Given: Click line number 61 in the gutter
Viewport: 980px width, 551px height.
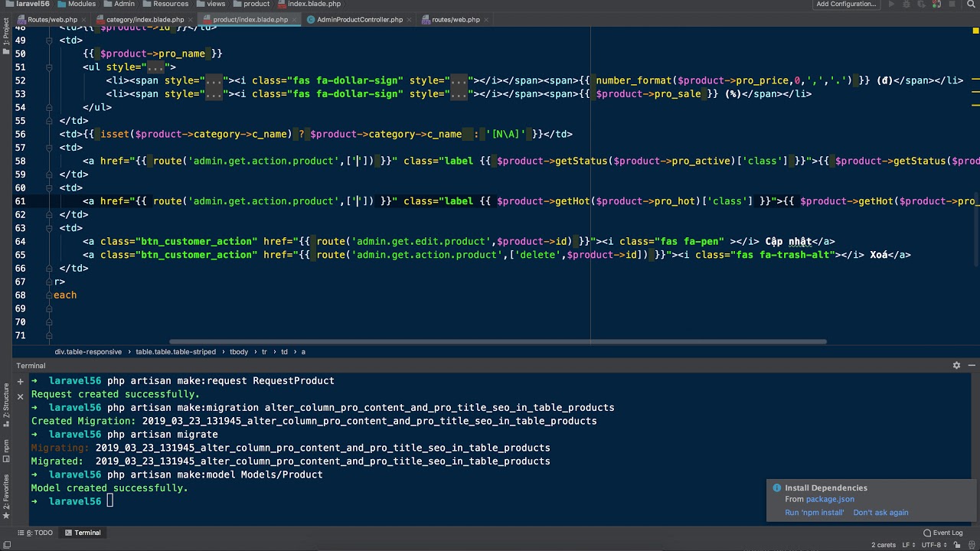Looking at the screenshot, I should tap(20, 201).
